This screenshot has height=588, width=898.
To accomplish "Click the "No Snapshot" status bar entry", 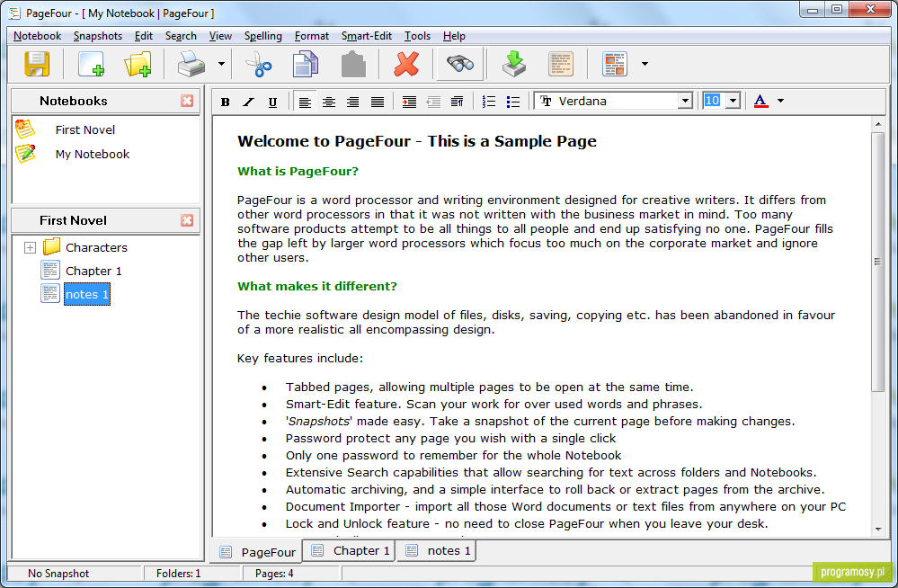I will 58,574.
